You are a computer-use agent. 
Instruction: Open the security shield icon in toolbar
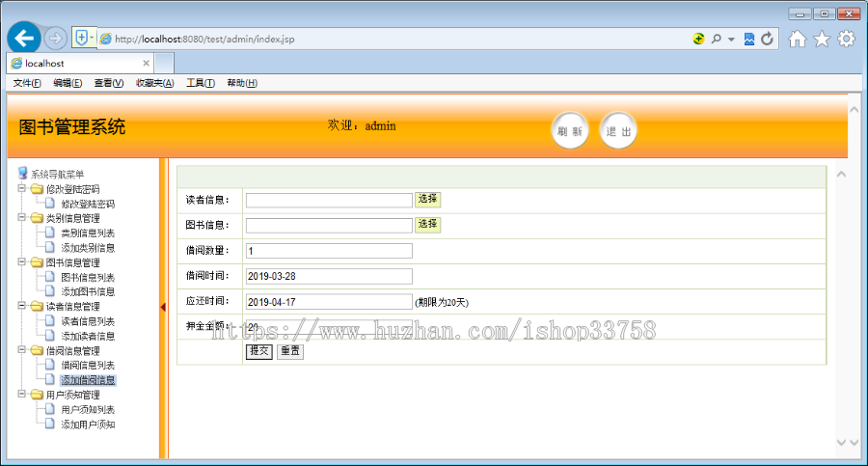click(81, 38)
